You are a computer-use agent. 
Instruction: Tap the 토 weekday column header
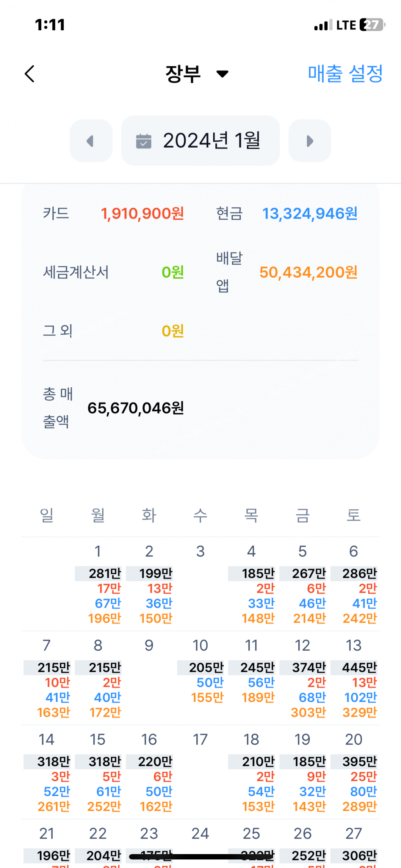pos(354,515)
